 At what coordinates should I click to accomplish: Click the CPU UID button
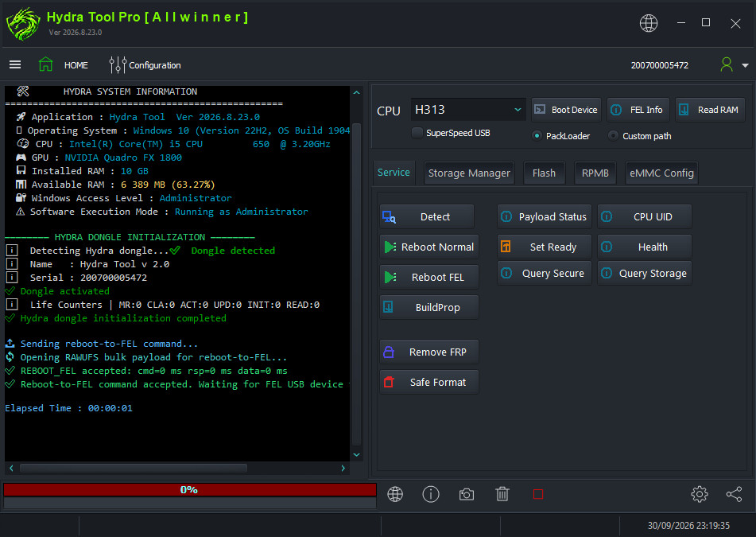[x=645, y=216]
